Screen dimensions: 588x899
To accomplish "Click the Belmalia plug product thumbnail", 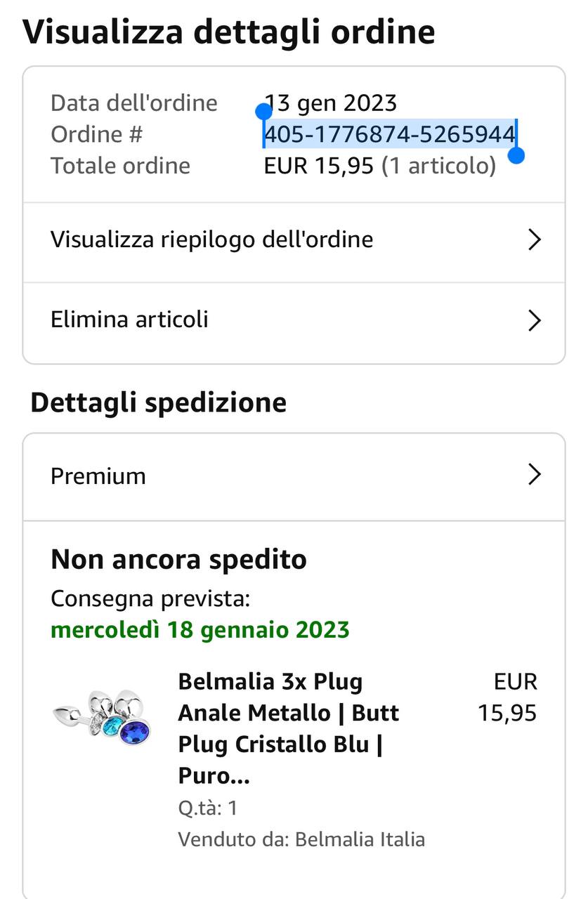I will (103, 716).
